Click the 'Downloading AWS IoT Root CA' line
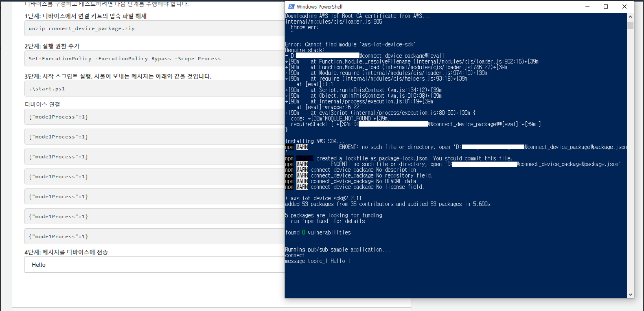Viewport: 644px width, 311px height. coord(357,16)
